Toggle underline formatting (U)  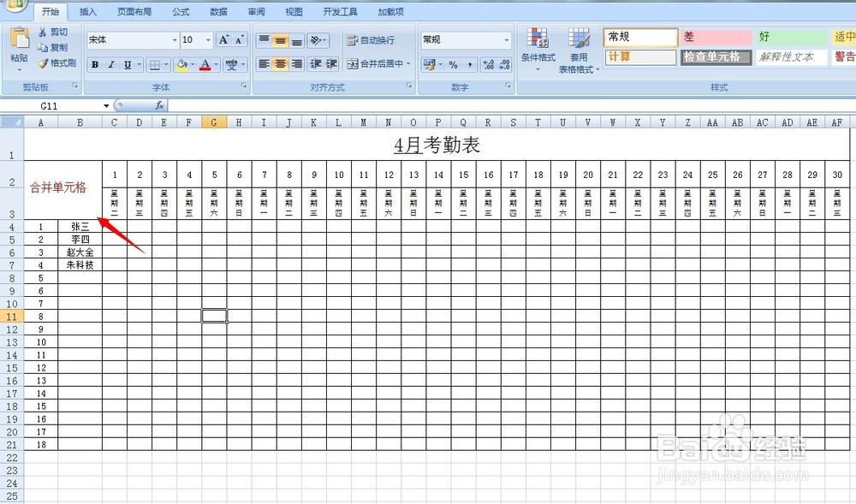click(128, 64)
